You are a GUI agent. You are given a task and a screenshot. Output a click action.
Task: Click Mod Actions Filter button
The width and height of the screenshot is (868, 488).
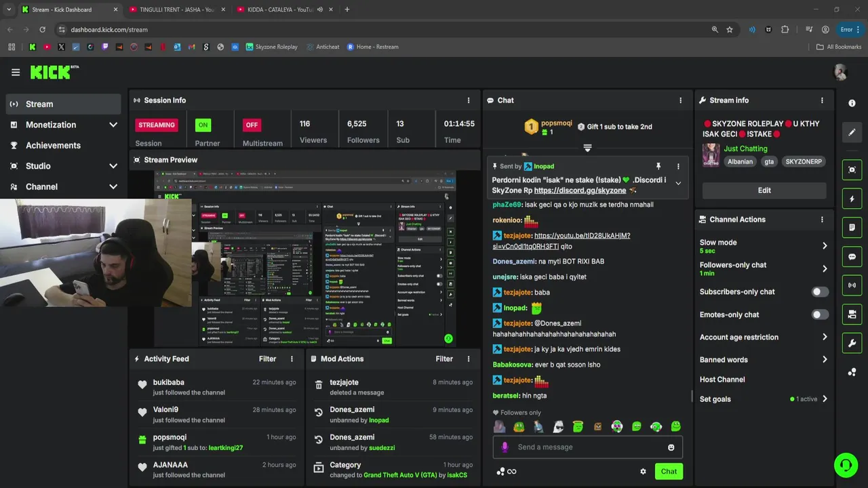[x=444, y=359]
